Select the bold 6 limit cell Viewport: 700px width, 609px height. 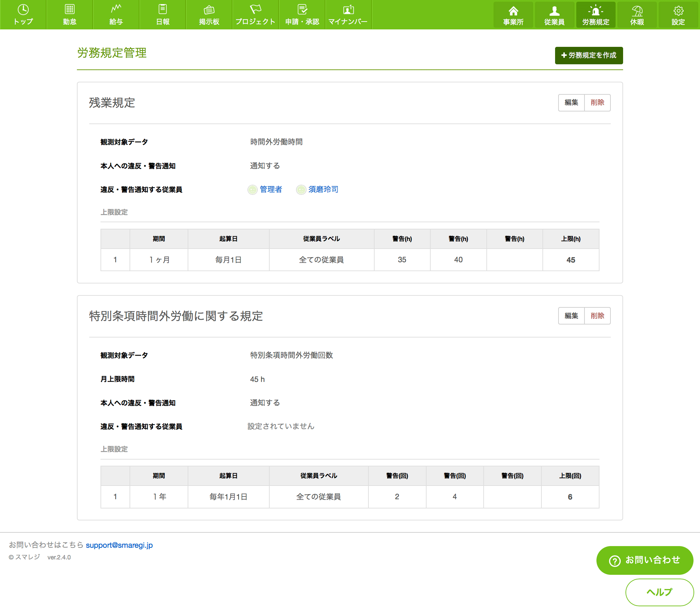(570, 497)
